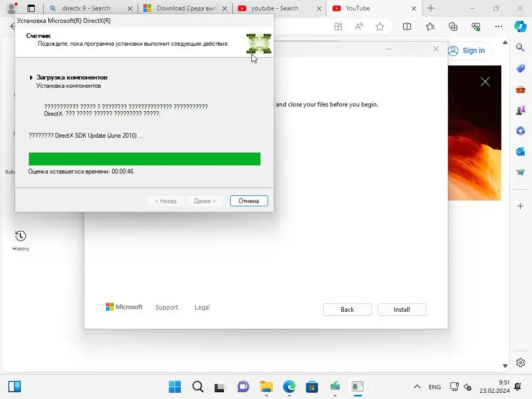Viewport: 532px width, 399px height.
Task: Open the sidebar Drop paper plane icon
Action: tap(520, 172)
